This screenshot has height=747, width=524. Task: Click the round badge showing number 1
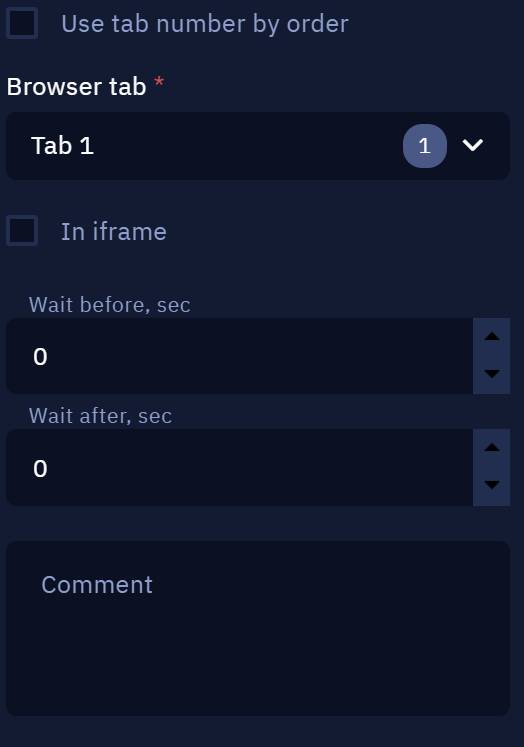[424, 146]
